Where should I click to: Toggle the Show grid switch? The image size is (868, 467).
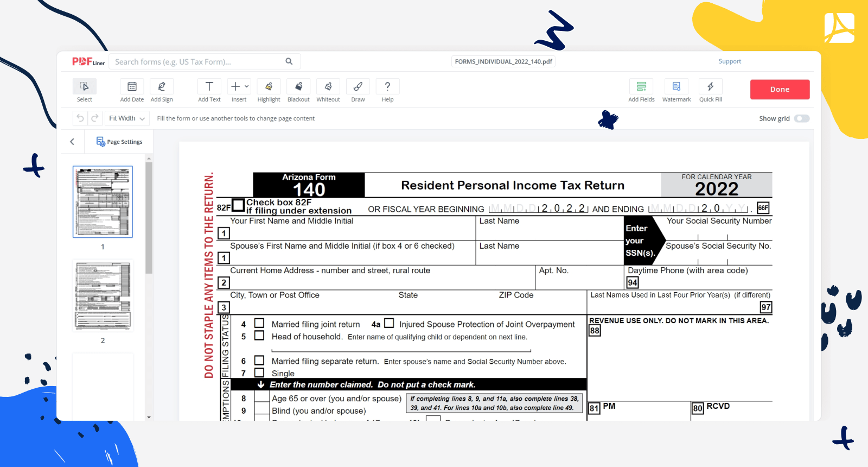pos(802,118)
